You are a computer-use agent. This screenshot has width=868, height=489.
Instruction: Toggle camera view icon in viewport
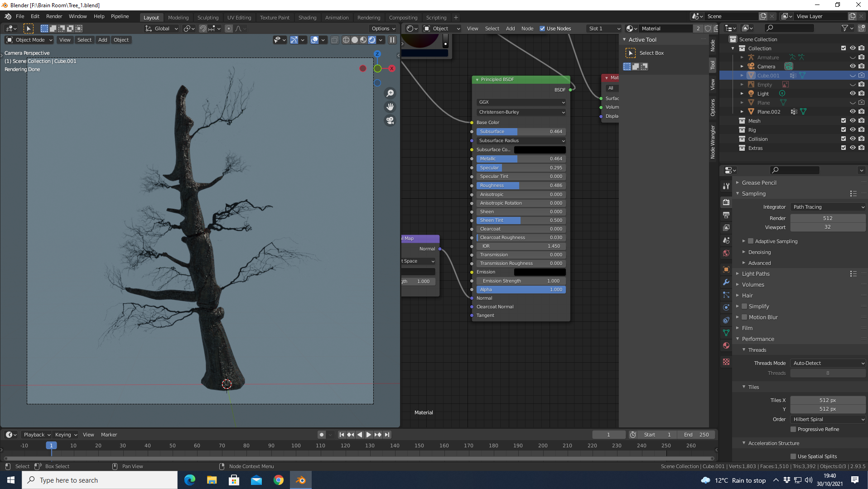(x=390, y=120)
